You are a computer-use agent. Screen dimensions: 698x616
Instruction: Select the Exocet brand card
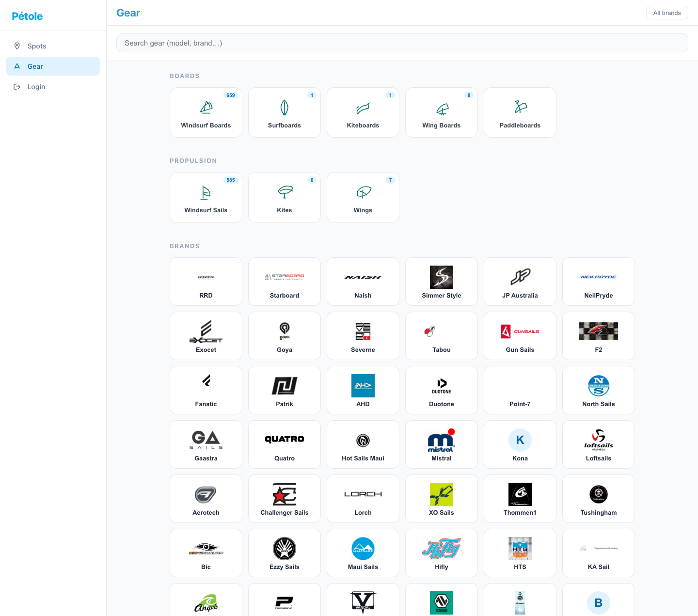[x=206, y=336]
